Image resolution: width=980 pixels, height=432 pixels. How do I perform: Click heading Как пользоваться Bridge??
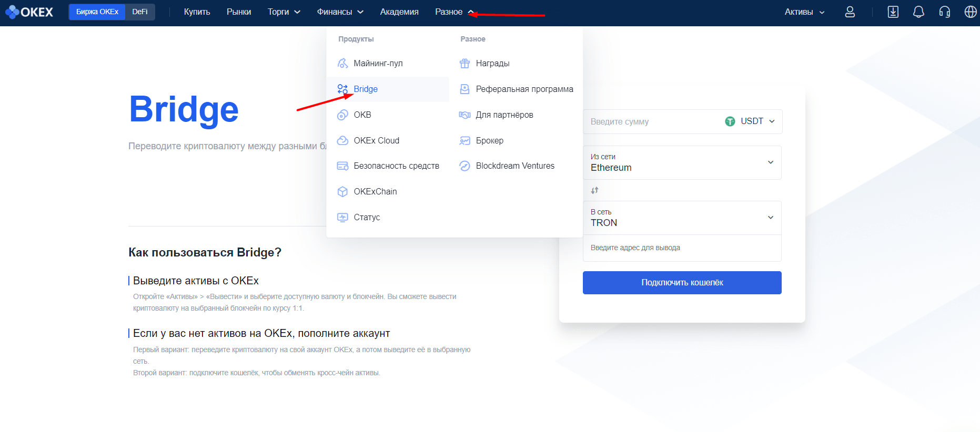point(205,252)
